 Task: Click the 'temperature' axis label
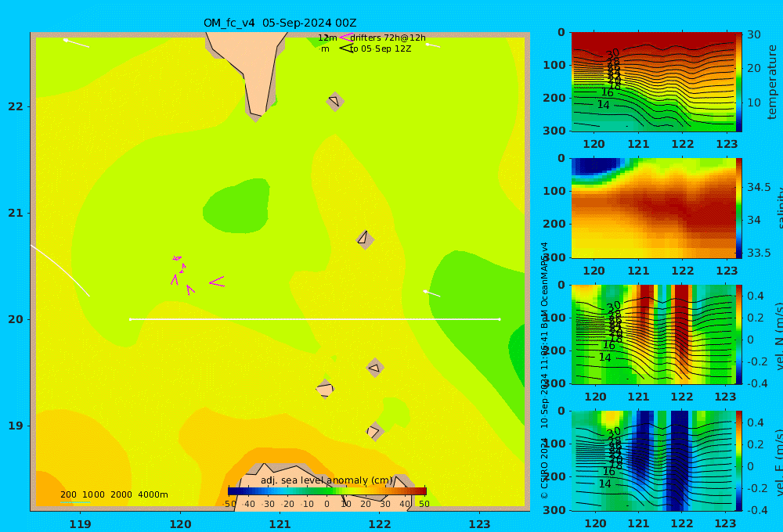click(772, 82)
